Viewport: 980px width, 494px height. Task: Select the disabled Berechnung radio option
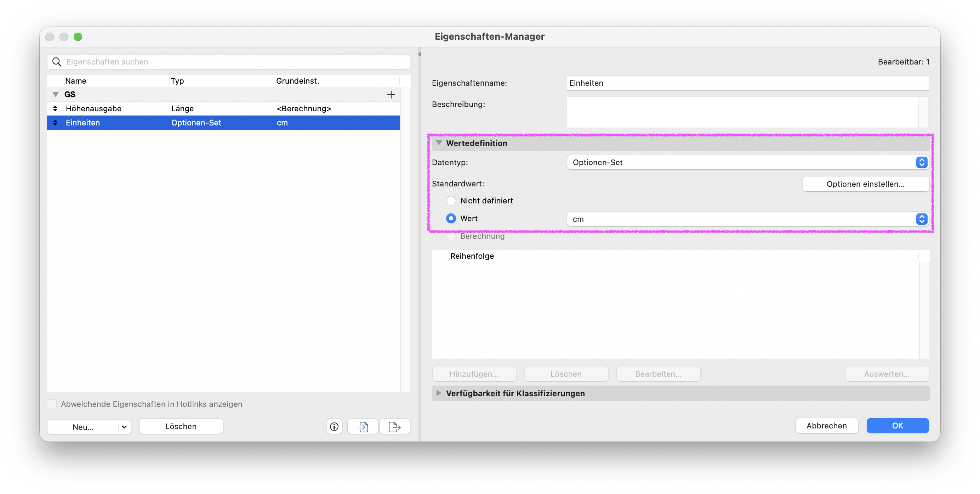click(451, 236)
